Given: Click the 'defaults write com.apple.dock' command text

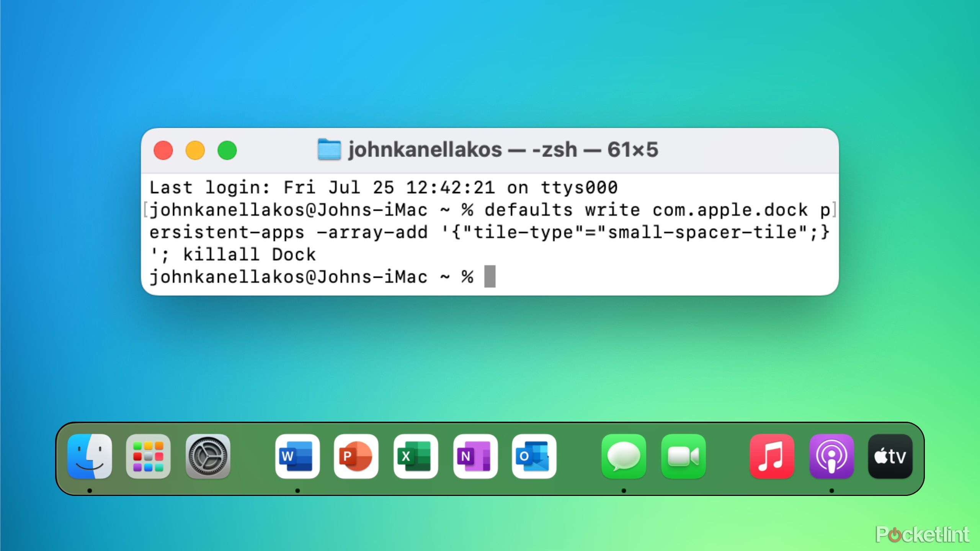Looking at the screenshot, I should [x=646, y=210].
